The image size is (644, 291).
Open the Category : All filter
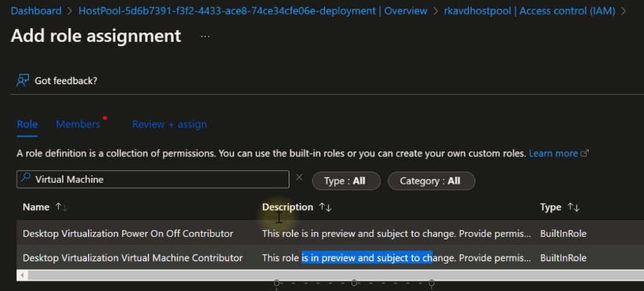[x=431, y=181]
